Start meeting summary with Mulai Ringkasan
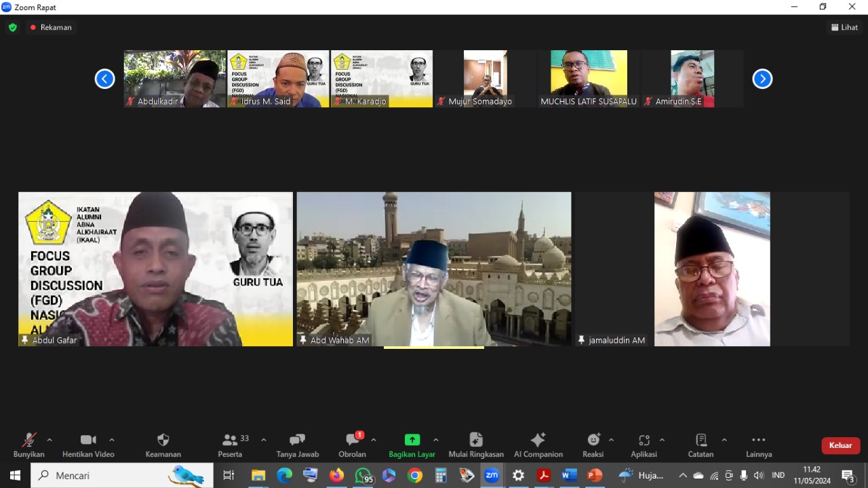 (476, 445)
